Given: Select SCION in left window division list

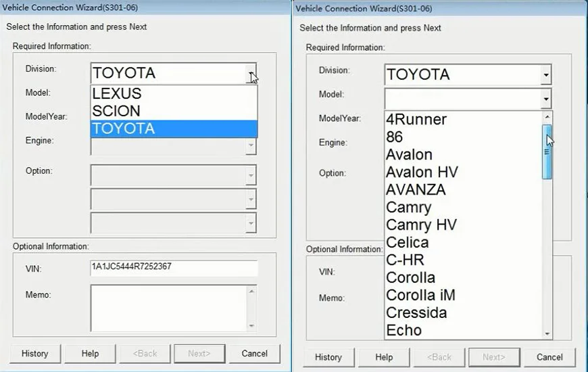Looking at the screenshot, I should 174,111.
